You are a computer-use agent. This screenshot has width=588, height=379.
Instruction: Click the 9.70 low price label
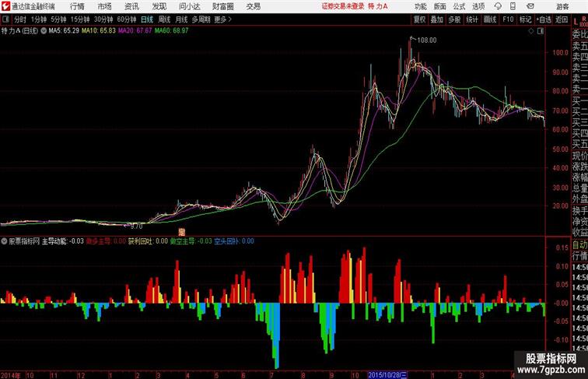point(136,226)
